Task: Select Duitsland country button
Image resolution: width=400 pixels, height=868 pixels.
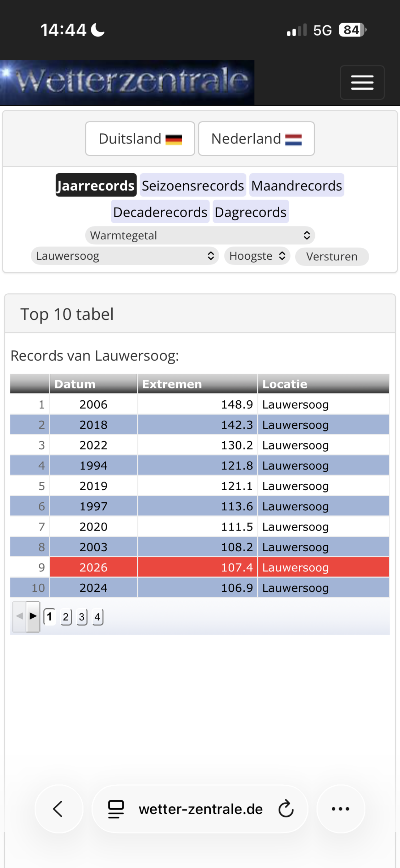Action: click(140, 139)
